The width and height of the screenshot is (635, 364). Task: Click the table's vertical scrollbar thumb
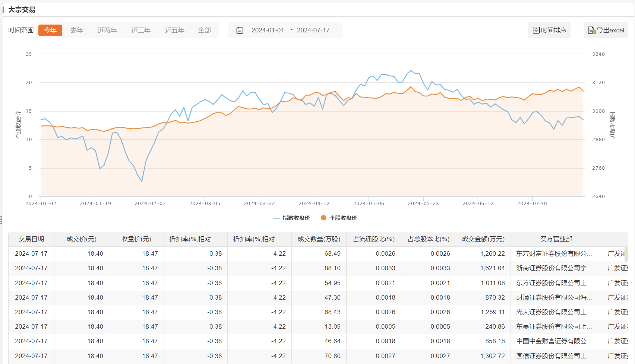626,254
